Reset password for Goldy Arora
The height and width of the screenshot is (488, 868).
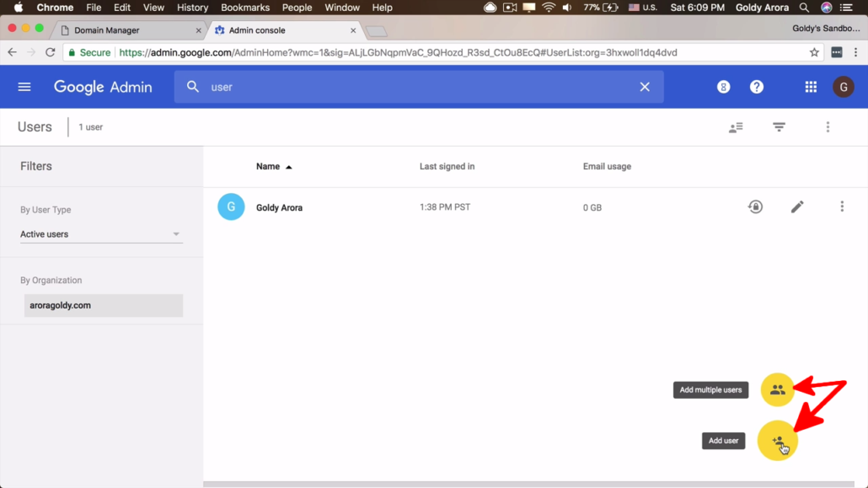(756, 206)
